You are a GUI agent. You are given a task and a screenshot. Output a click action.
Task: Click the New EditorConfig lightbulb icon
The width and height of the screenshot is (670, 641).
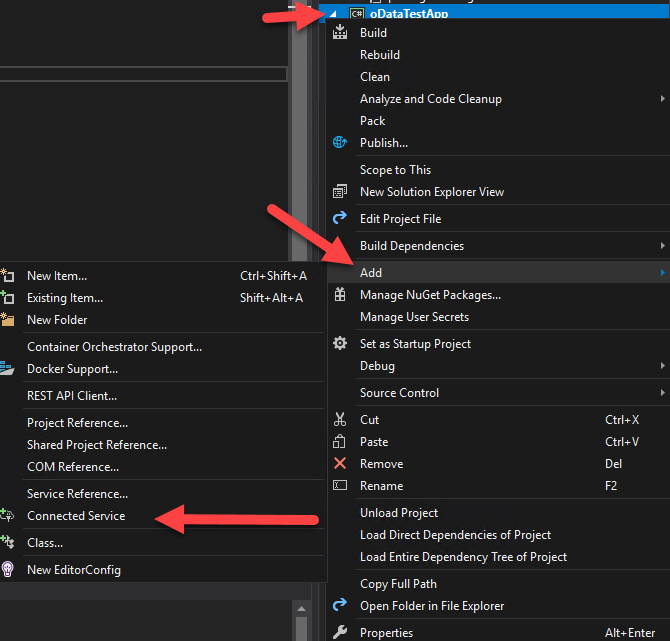click(8, 570)
